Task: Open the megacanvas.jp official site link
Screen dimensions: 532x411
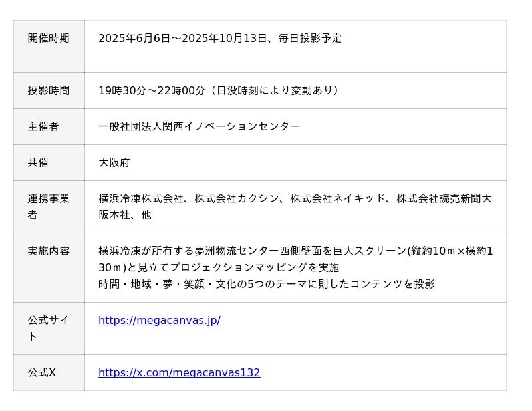Action: coord(160,320)
